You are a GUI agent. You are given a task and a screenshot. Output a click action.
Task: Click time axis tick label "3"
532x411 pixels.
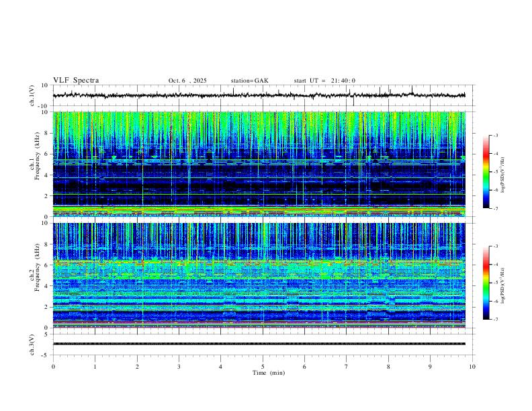tap(179, 367)
